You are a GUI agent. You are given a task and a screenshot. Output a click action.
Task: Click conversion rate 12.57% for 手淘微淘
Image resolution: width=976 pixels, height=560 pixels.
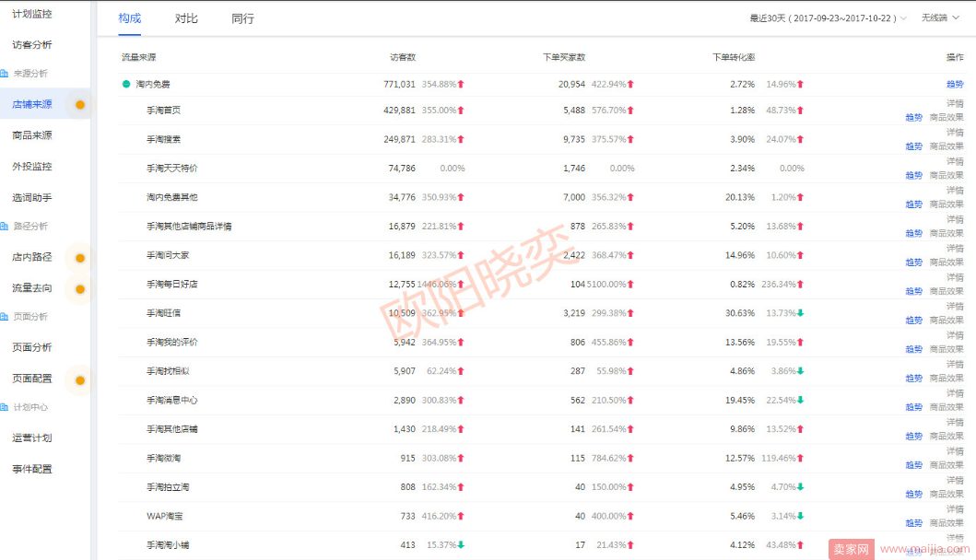tap(740, 458)
